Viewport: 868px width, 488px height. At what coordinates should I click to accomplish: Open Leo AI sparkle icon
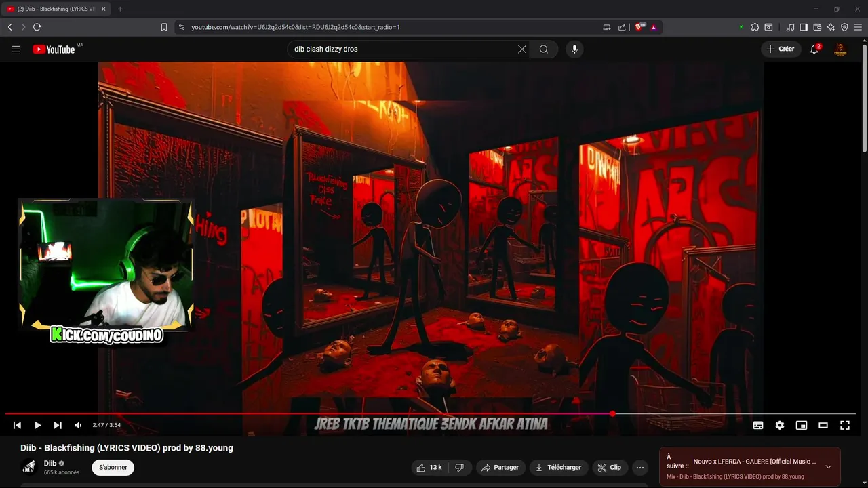(831, 27)
